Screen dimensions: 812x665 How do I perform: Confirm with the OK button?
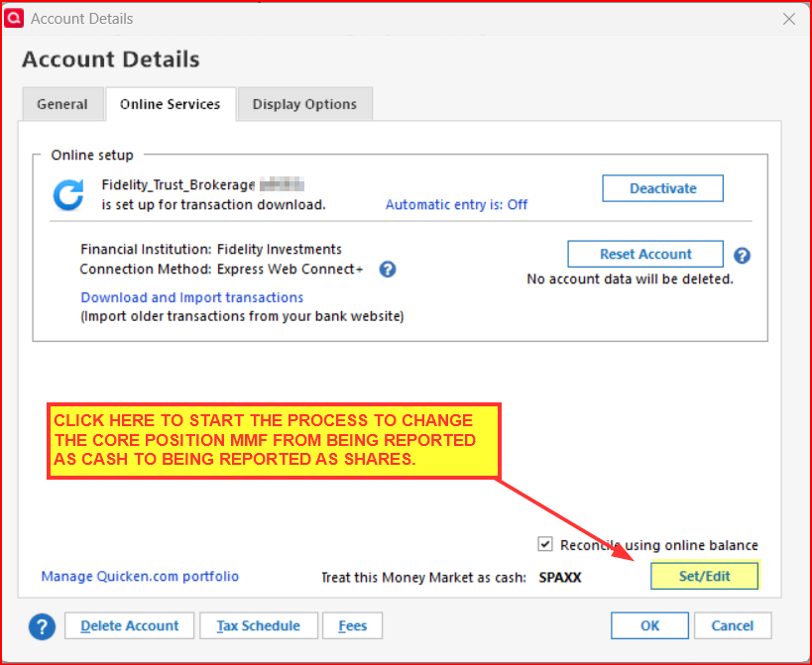649,625
